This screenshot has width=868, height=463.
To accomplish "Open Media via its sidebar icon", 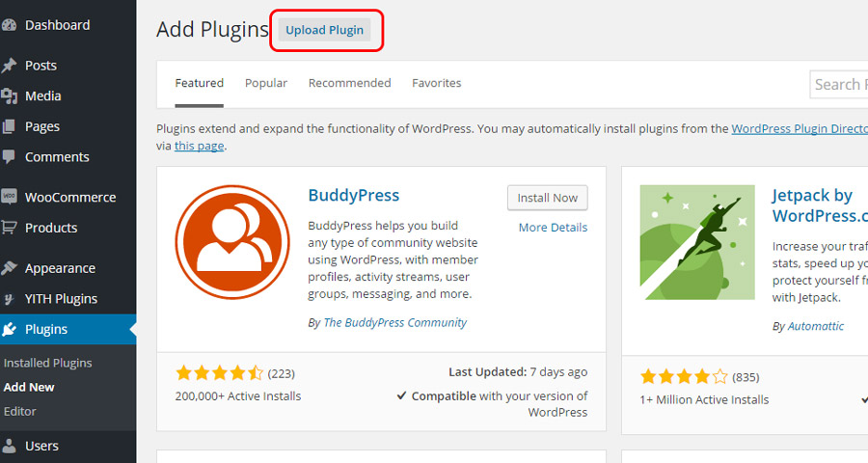I will tap(9, 95).
